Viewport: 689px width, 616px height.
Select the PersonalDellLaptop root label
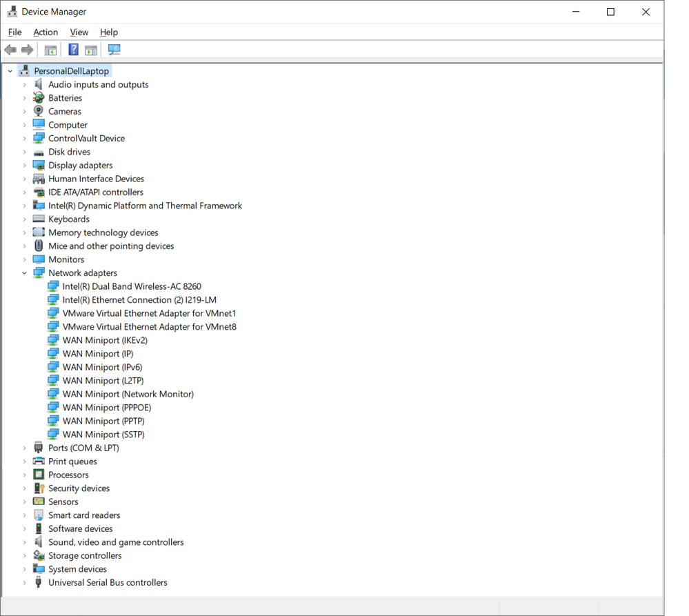(72, 71)
